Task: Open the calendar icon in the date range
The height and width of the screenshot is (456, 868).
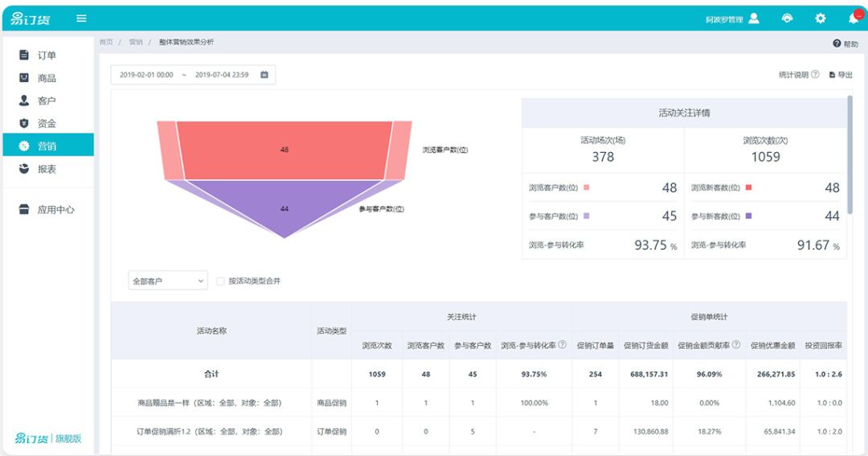Action: click(x=264, y=75)
